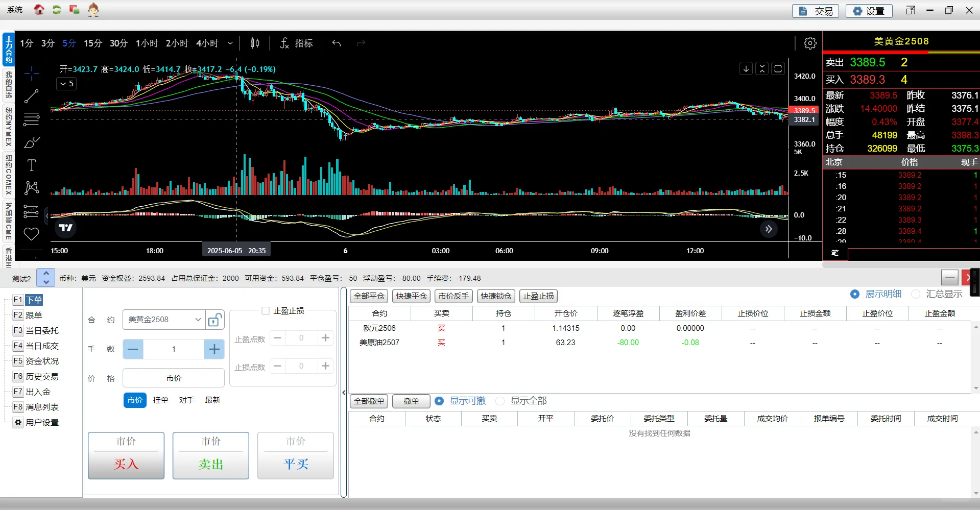
Task: Switch to the 芝加哥CME side tab
Action: [x=9, y=221]
